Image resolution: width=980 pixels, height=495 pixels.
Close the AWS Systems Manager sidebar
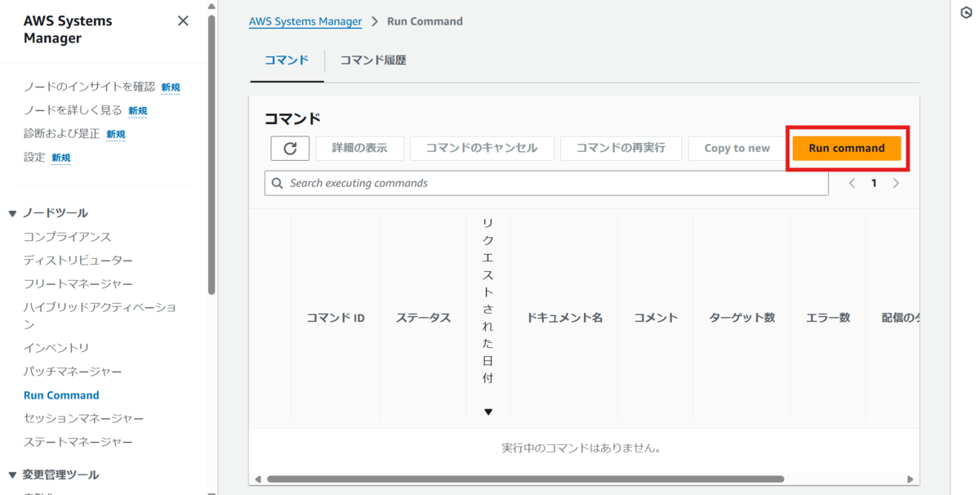point(183,21)
